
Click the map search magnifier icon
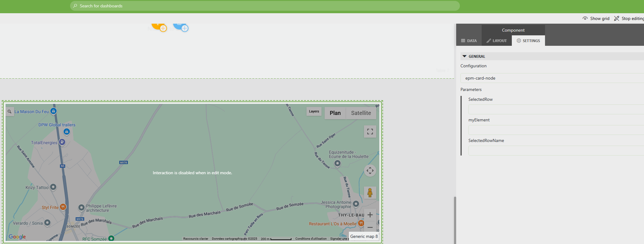[x=10, y=112]
